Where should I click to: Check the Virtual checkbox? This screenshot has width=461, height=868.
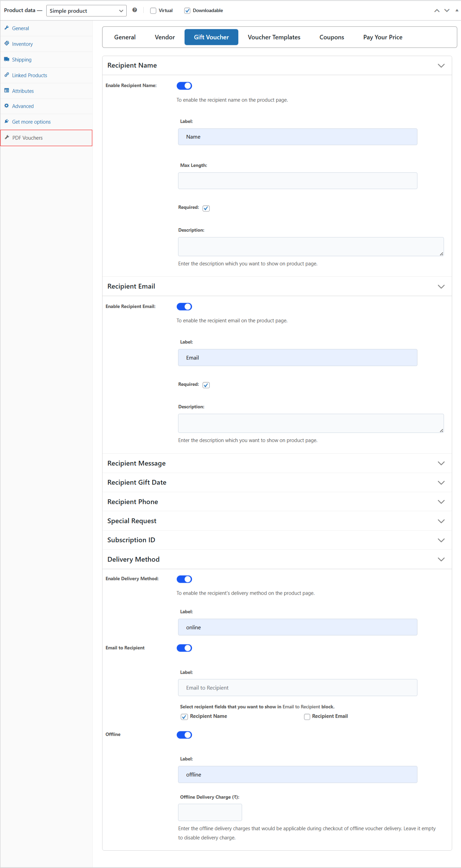pyautogui.click(x=153, y=11)
